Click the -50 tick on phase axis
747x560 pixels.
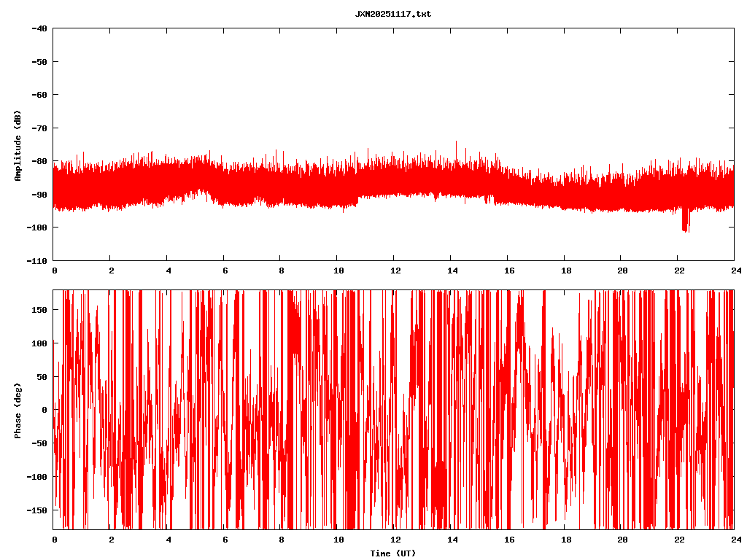pos(39,443)
